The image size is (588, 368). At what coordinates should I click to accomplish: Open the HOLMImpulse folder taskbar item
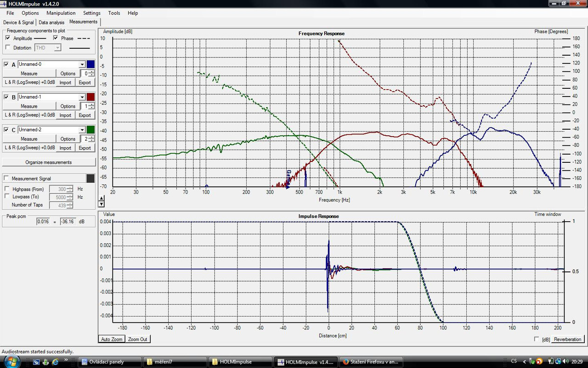240,362
